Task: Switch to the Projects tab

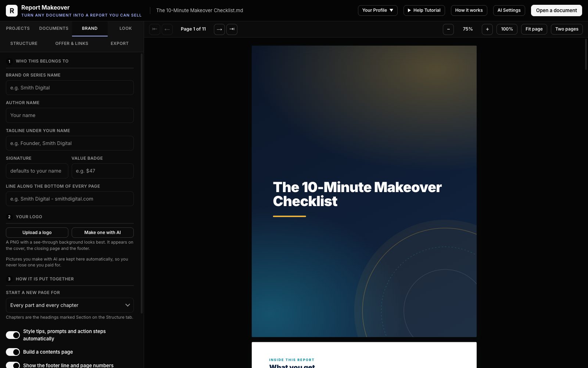Action: 18,28
